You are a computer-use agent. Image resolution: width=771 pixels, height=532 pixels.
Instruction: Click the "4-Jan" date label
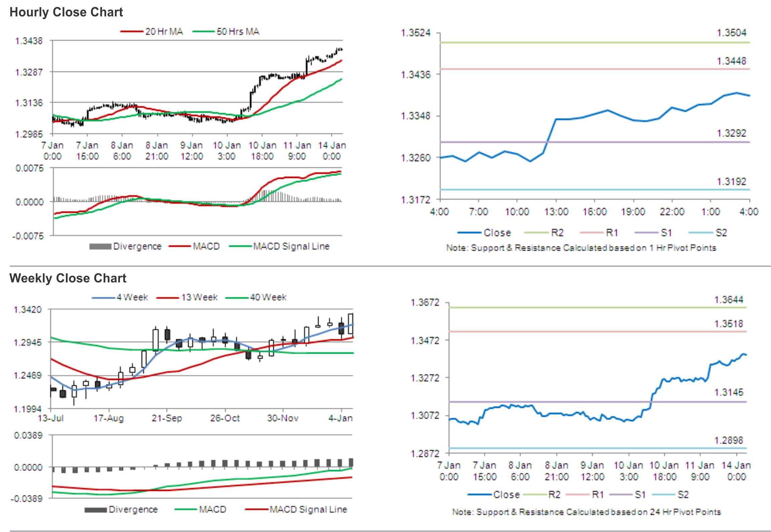340,418
